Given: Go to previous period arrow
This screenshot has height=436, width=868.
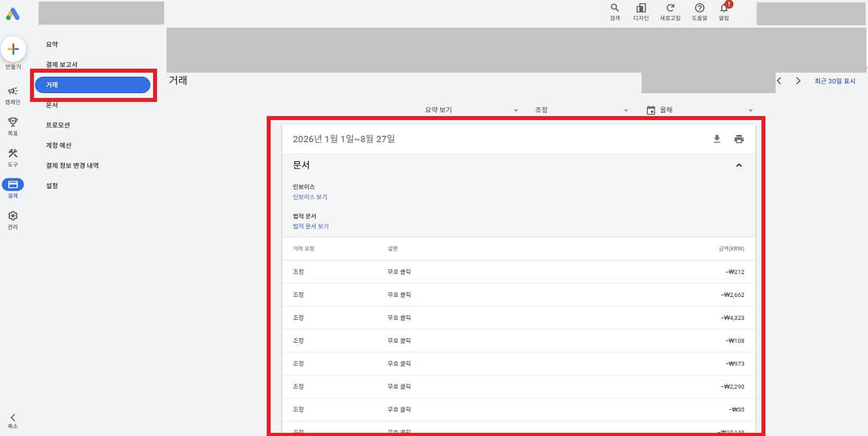Looking at the screenshot, I should click(x=780, y=81).
